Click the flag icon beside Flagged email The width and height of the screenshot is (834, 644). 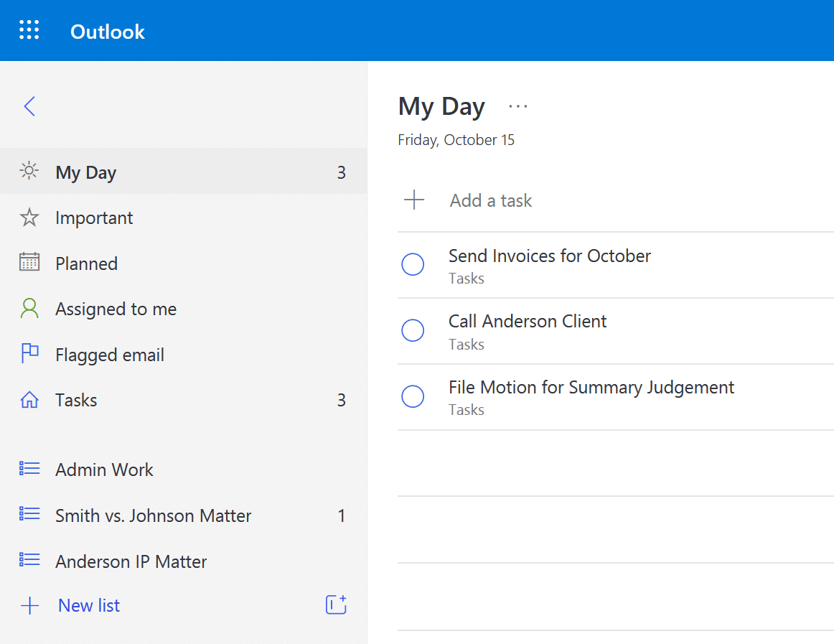pos(29,353)
